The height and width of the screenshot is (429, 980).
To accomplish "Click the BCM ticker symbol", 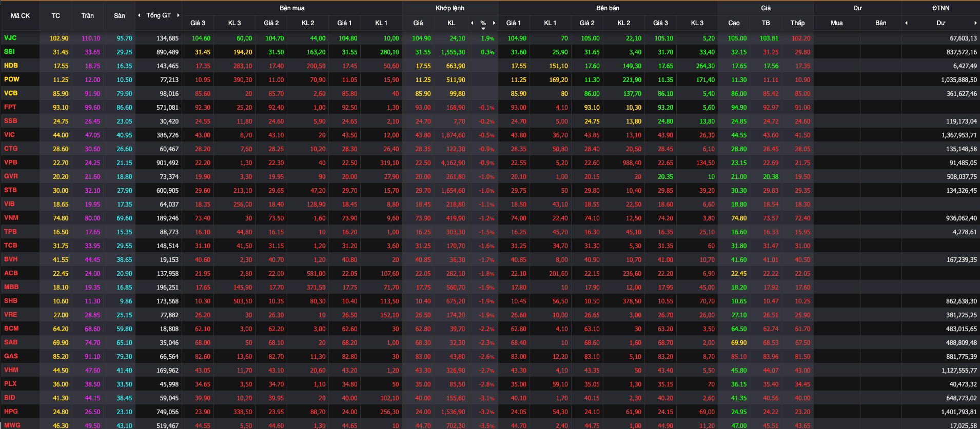I will click(11, 329).
